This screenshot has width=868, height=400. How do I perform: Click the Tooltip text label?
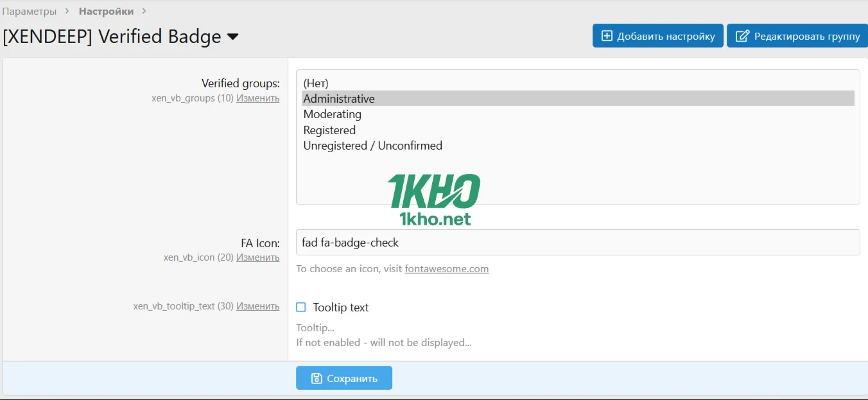coord(341,308)
